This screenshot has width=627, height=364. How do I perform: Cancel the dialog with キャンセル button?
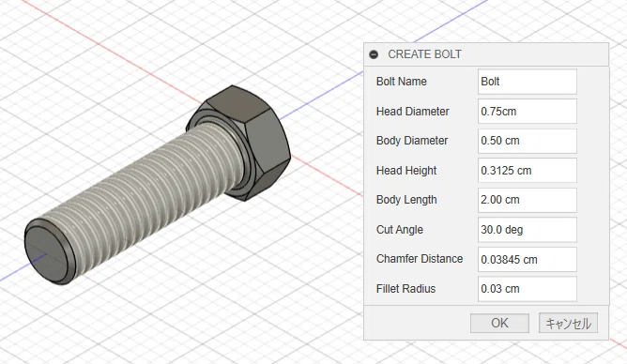568,323
